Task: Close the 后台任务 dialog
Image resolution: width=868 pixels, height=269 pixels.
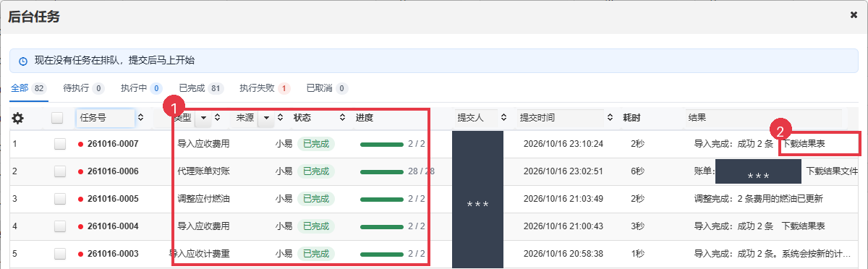Action: (854, 14)
